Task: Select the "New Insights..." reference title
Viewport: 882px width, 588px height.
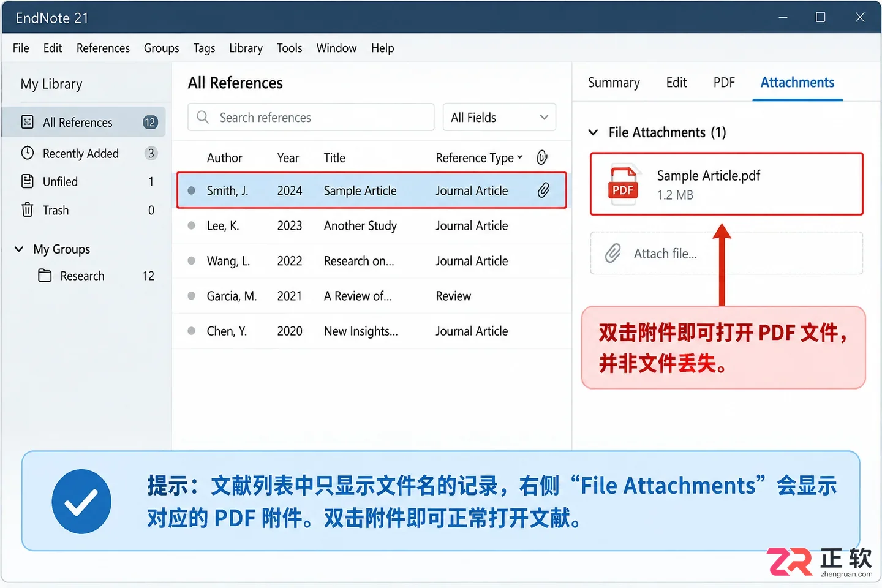Action: pyautogui.click(x=361, y=331)
